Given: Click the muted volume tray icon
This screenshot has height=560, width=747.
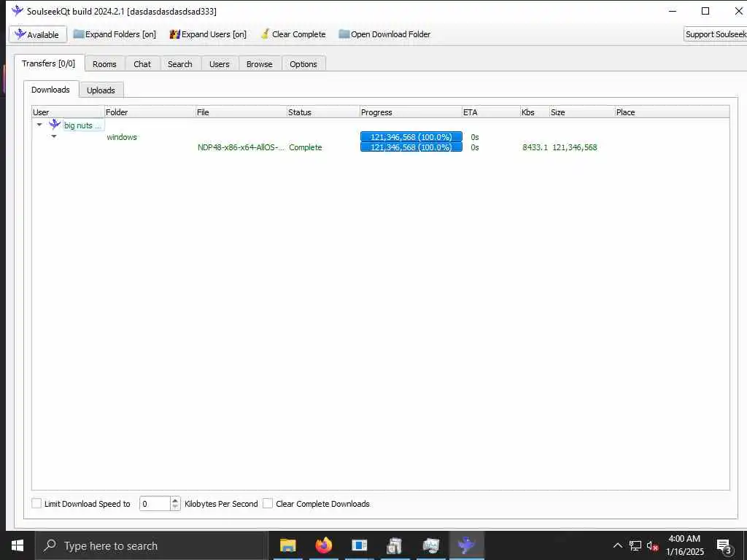Looking at the screenshot, I should pyautogui.click(x=652, y=545).
